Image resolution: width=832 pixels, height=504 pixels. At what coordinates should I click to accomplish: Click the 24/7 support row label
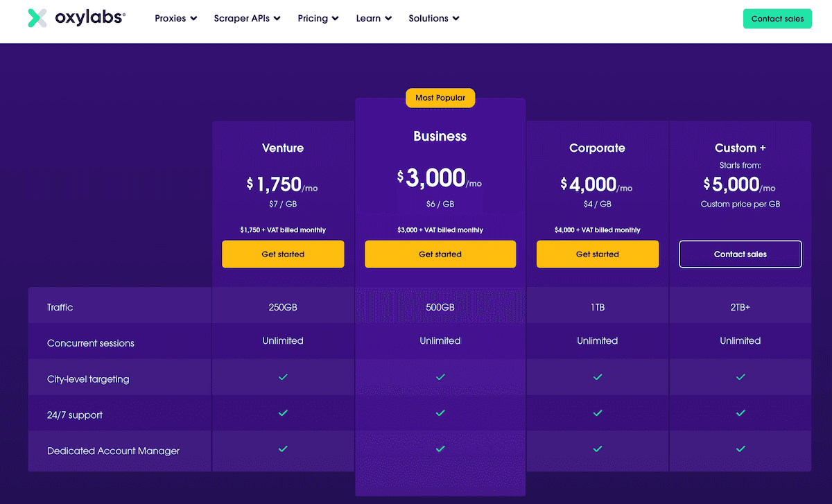tap(75, 415)
